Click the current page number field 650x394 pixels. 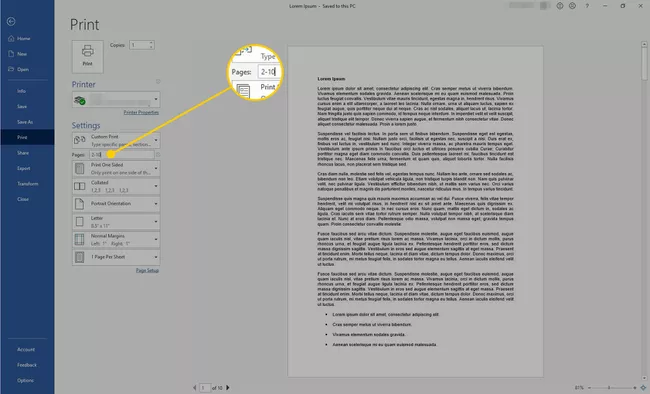[205, 388]
